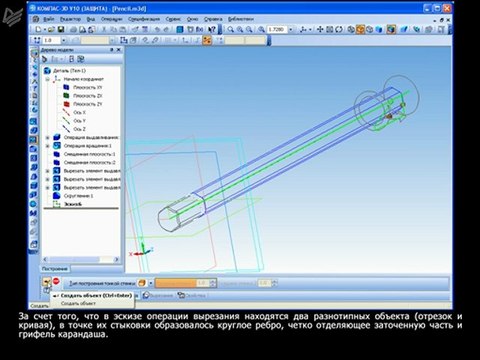Redo the undone action
480x360 pixels.
(166, 30)
